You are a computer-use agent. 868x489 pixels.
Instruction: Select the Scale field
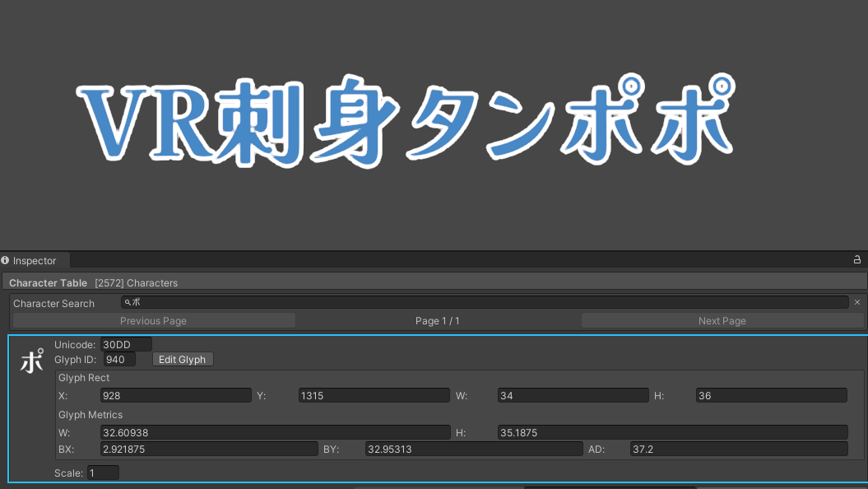click(103, 473)
